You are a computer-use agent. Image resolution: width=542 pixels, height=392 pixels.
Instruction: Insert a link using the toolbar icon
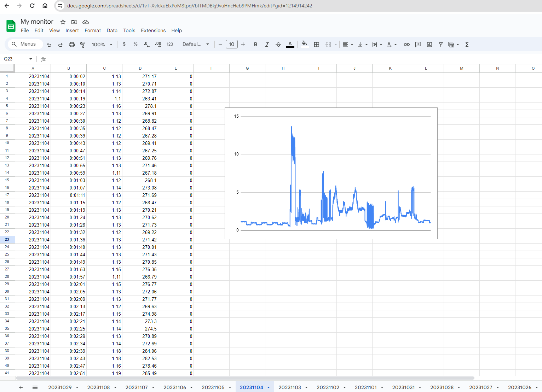coord(406,44)
